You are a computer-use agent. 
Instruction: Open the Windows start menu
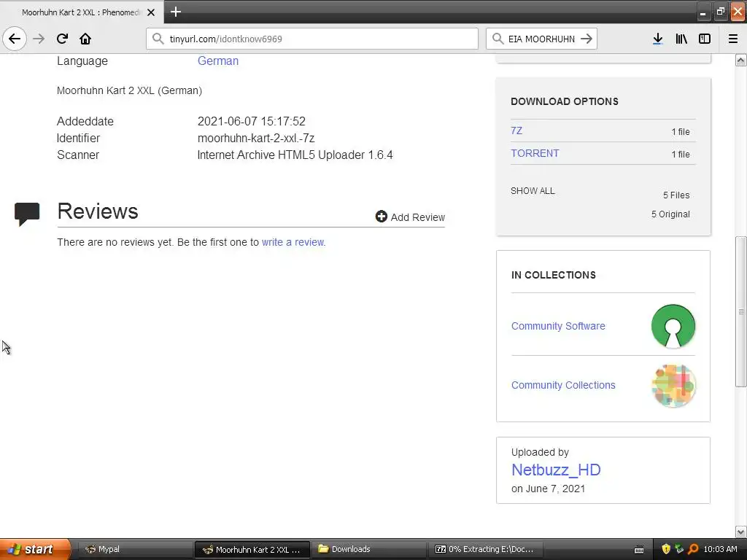click(x=34, y=549)
